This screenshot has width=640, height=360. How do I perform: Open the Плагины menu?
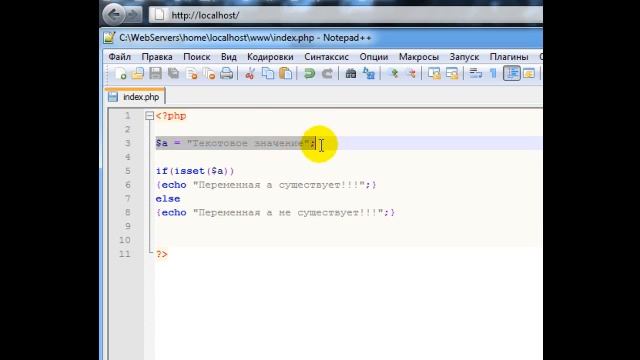[509, 57]
